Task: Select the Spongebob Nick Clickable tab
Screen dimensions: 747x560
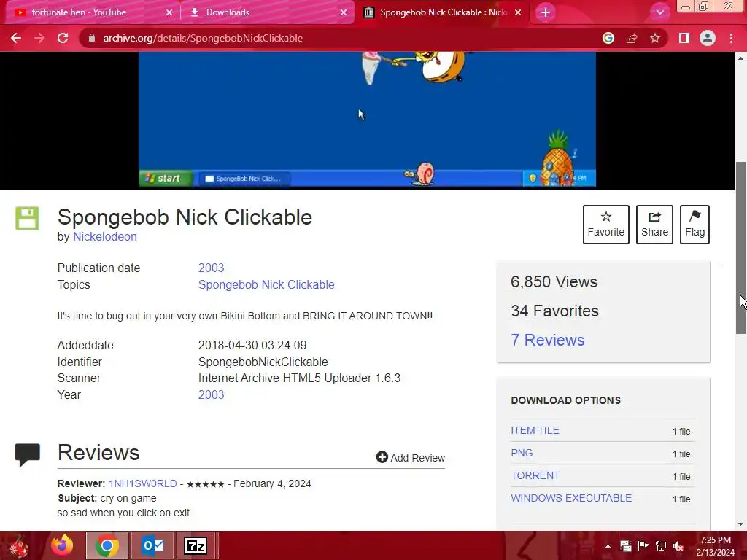Action: 443,12
